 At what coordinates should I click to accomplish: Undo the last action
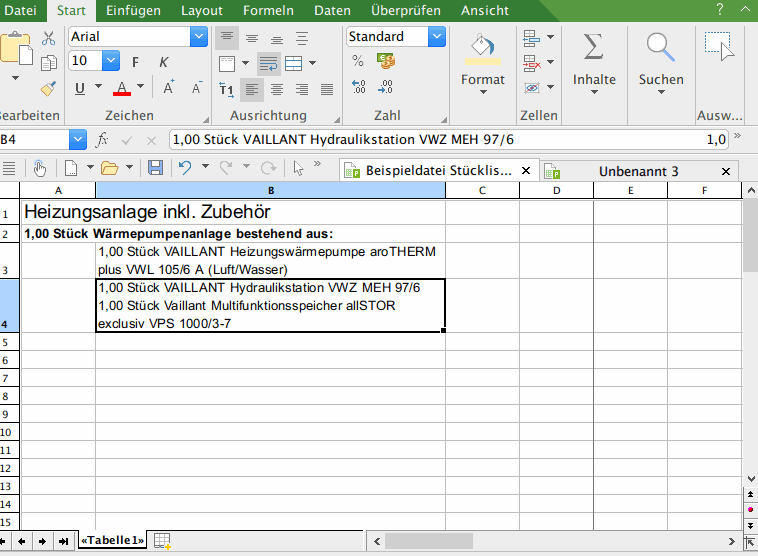185,168
